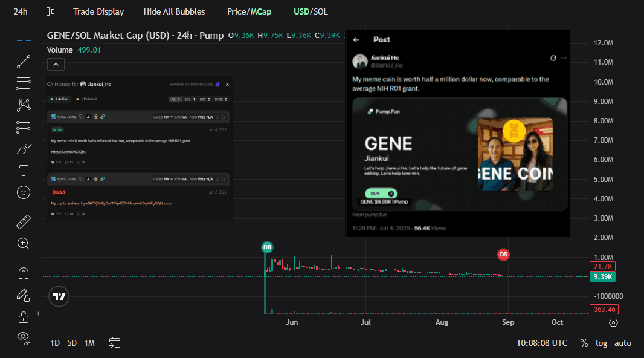Select the BSC chain filter

coord(205,99)
